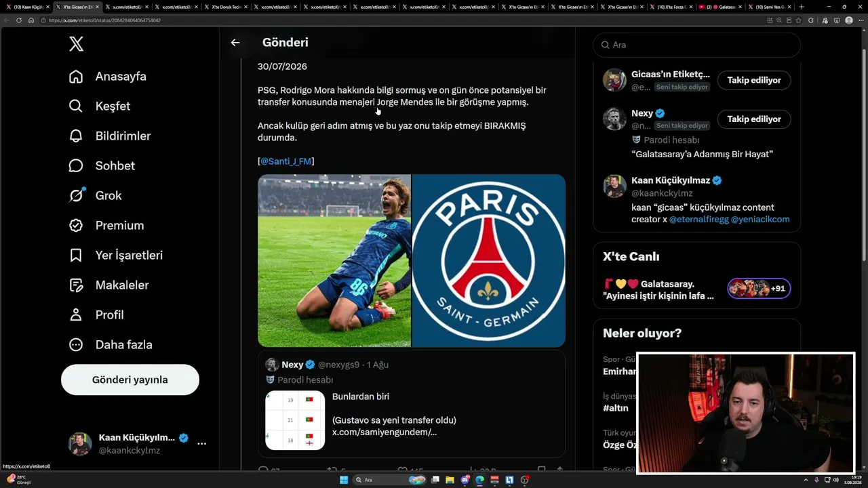Click the Nexy quoted post author name
Image resolution: width=868 pixels, height=488 pixels.
[x=293, y=365]
